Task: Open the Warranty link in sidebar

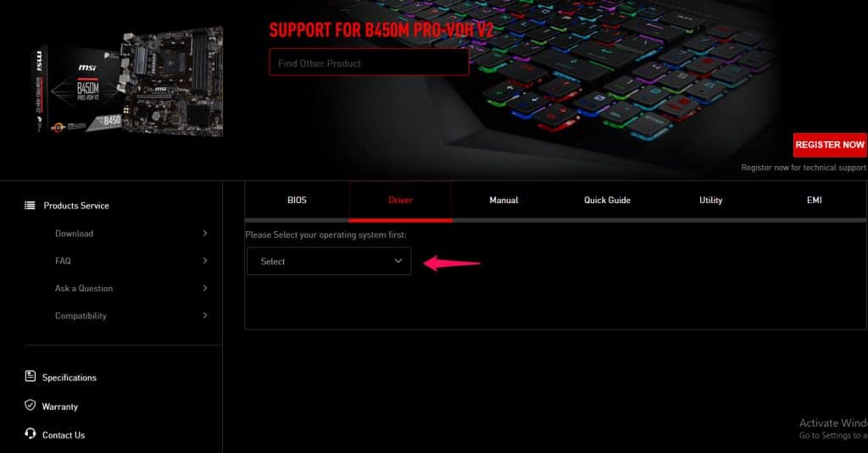Action: point(59,406)
